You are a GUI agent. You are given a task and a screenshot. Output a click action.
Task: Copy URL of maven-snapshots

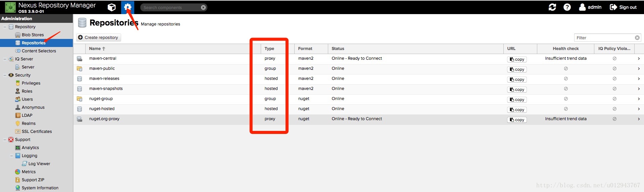coord(517,90)
